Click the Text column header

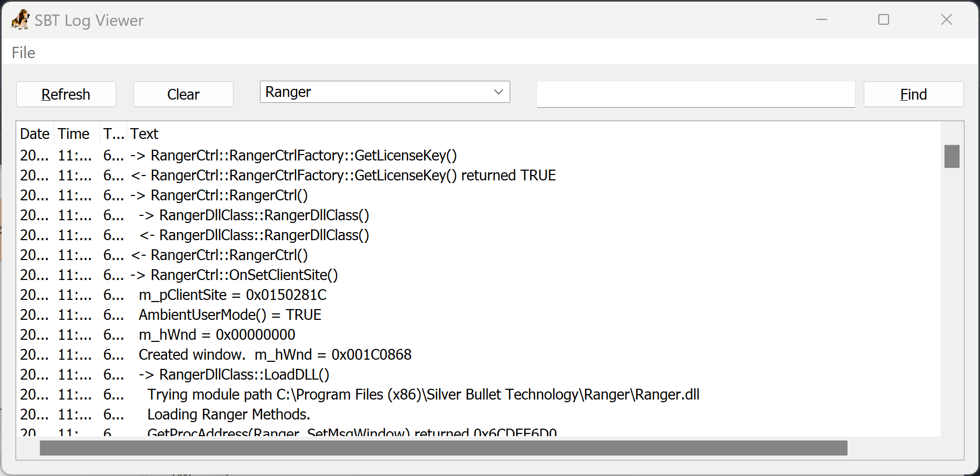pos(533,134)
